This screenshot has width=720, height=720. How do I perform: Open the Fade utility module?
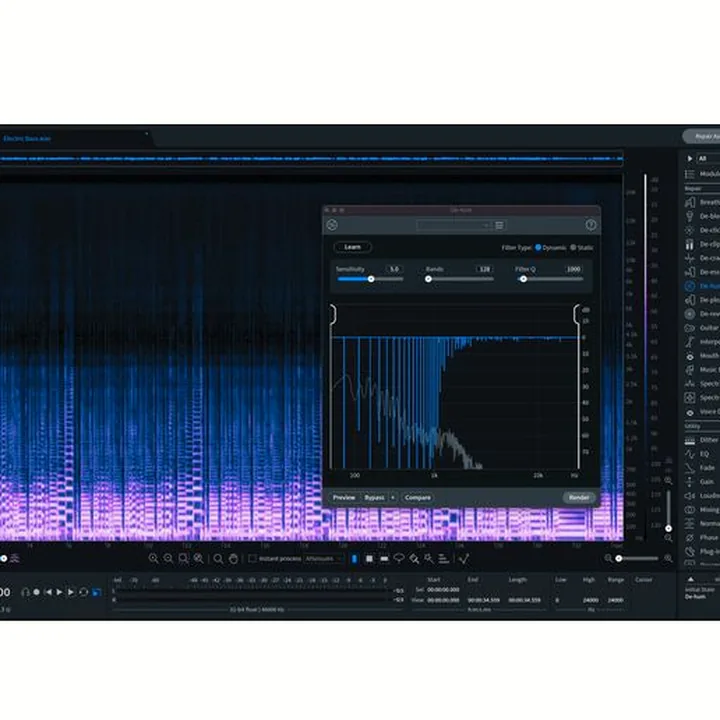pyautogui.click(x=702, y=468)
